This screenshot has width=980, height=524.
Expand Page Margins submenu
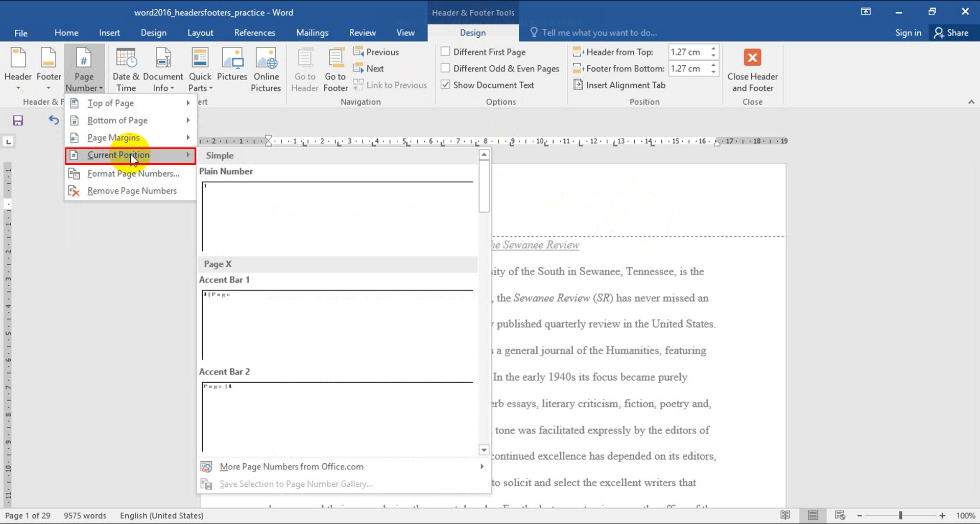pos(131,138)
